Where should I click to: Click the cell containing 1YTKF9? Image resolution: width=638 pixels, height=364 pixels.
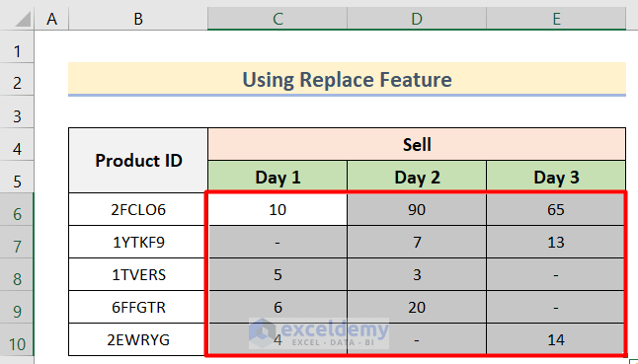coord(138,242)
